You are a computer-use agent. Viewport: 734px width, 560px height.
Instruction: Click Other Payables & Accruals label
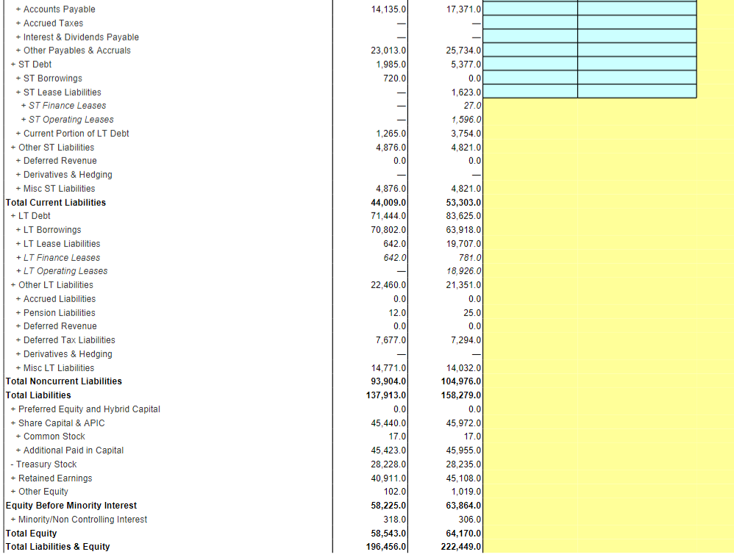click(76, 51)
